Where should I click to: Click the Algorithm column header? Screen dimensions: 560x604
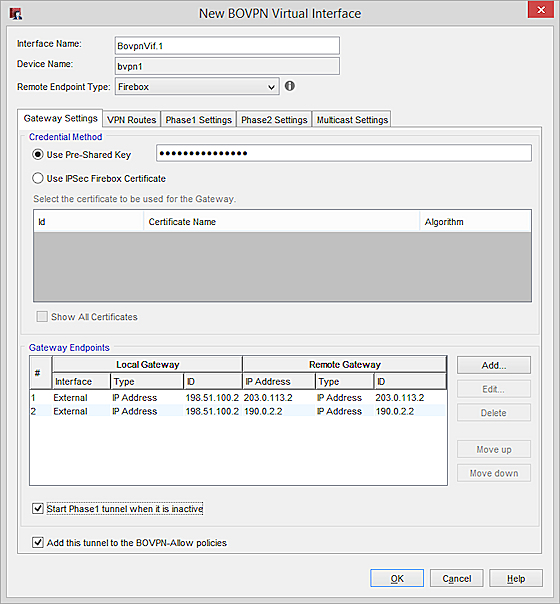[475, 221]
